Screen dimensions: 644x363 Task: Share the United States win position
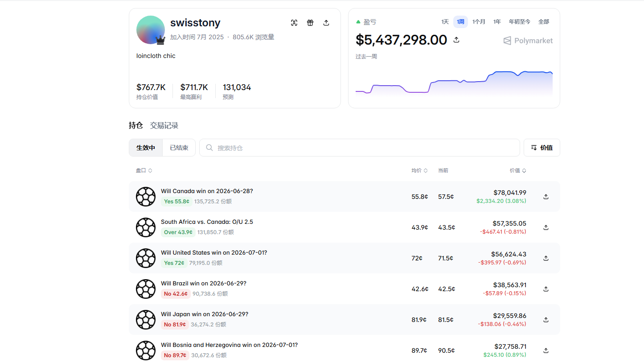click(x=546, y=258)
